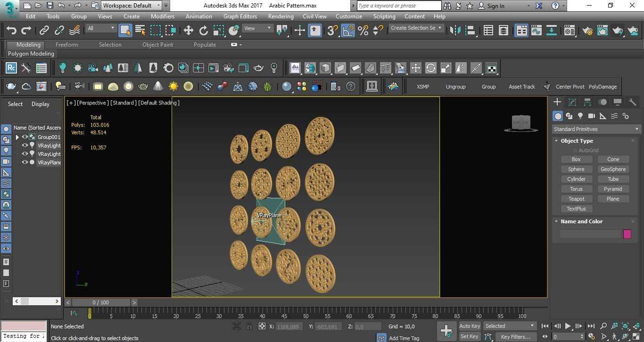The image size is (644, 342).
Task: Switch to the Hierarchy command panel tab
Action: coord(587,102)
